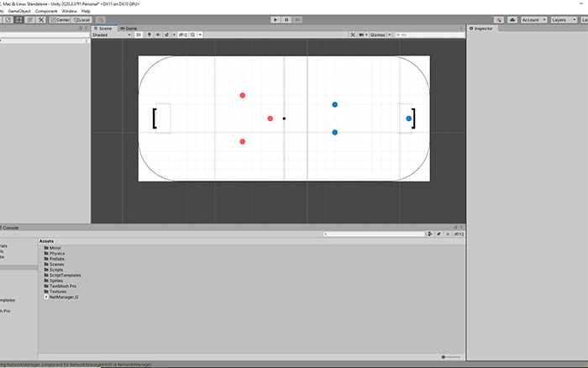The width and height of the screenshot is (588, 368).
Task: Open the cloud services icon
Action: [x=512, y=20]
